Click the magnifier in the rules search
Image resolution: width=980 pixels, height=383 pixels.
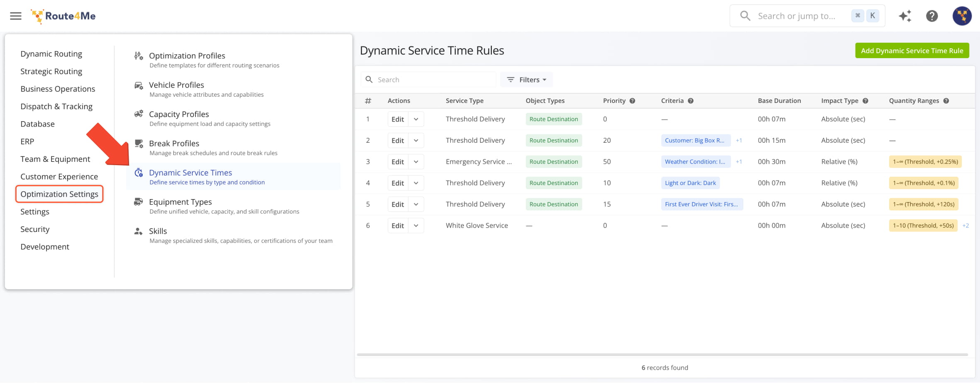369,79
